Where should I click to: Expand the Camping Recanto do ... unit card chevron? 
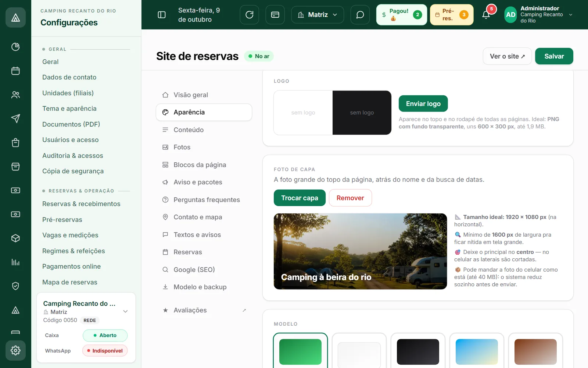[x=125, y=311]
